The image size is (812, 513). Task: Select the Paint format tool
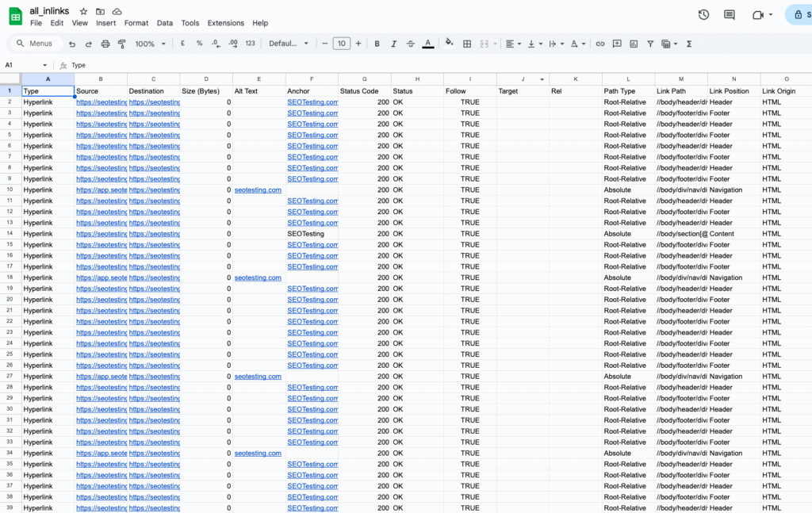pyautogui.click(x=121, y=44)
